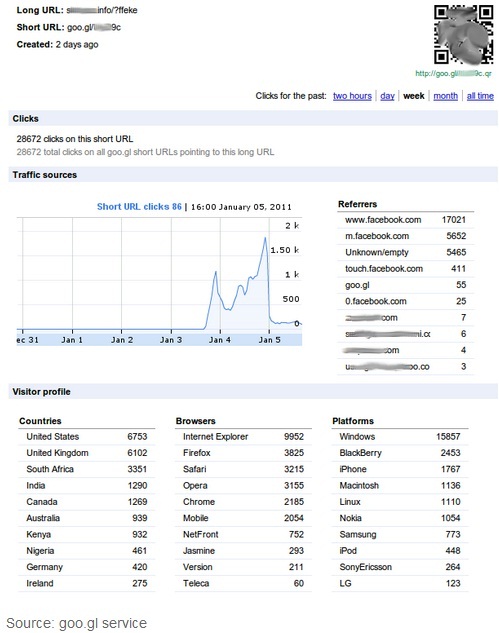Select Mobile in Browsers list

243,518
